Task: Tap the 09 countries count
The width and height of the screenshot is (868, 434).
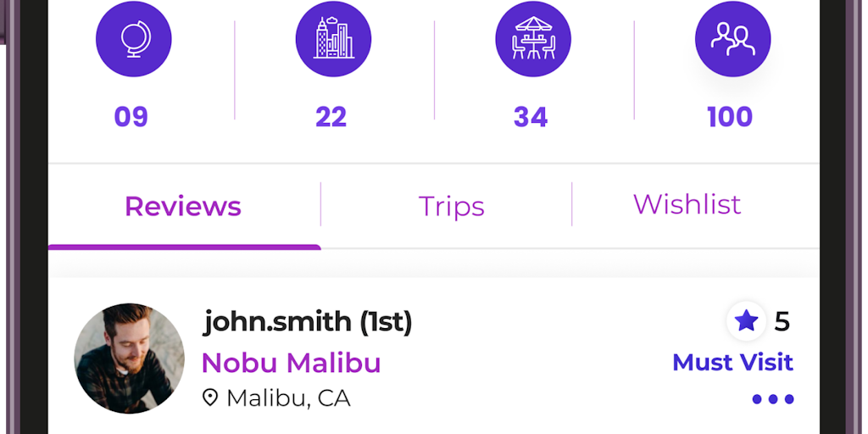Action: coord(131,117)
